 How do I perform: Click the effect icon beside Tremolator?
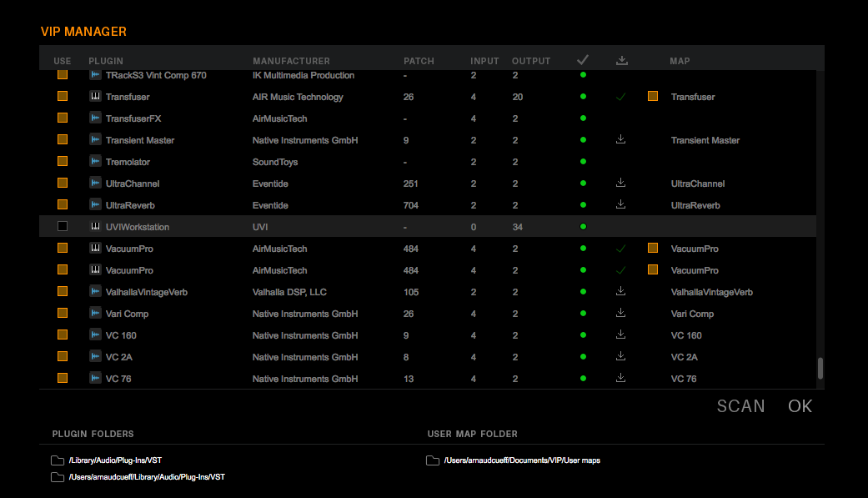(x=95, y=161)
